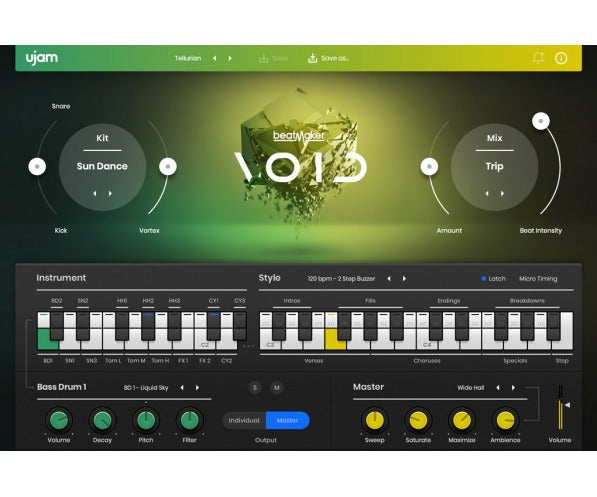Screen dimensions: 597x497
Task: Click the green Pitch knob
Action: coord(146,420)
